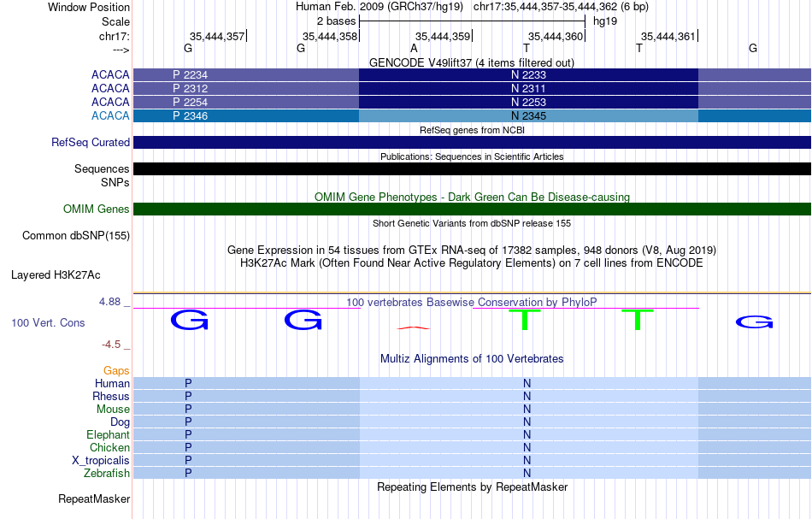Screen dimensions: 812x519
Task: Click the first large blue G conservation letter
Action: [190, 320]
